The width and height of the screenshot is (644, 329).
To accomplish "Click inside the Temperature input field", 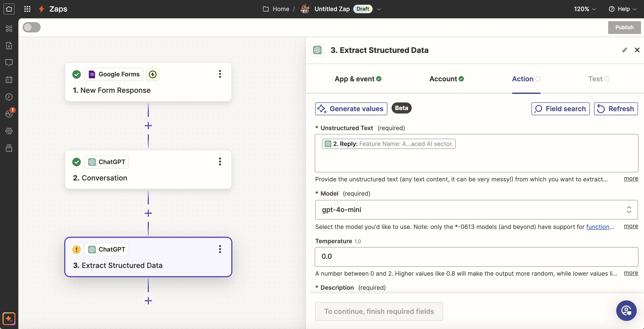I will coord(476,256).
